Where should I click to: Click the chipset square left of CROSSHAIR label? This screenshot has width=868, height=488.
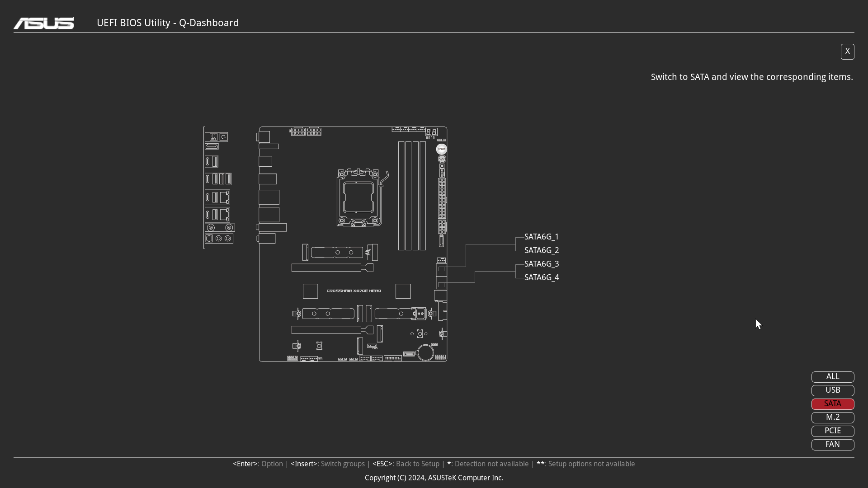tap(311, 291)
